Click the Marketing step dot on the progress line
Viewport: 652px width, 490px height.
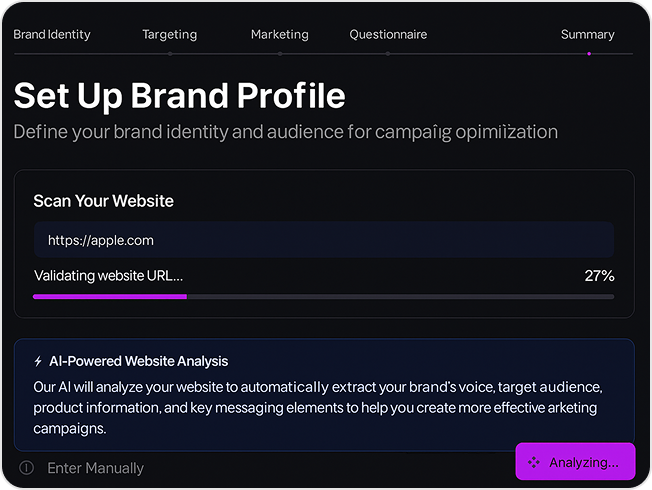280,54
